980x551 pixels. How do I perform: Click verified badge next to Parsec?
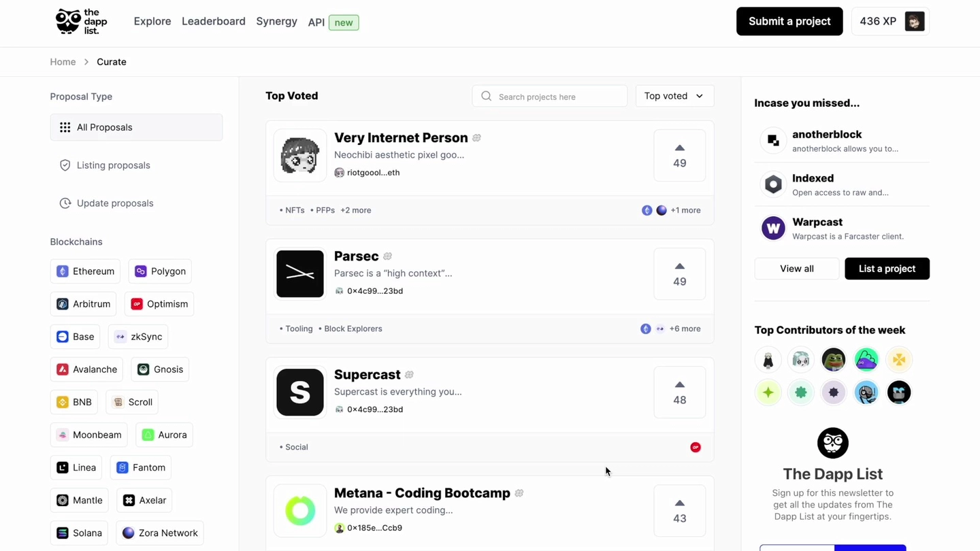[x=387, y=256]
